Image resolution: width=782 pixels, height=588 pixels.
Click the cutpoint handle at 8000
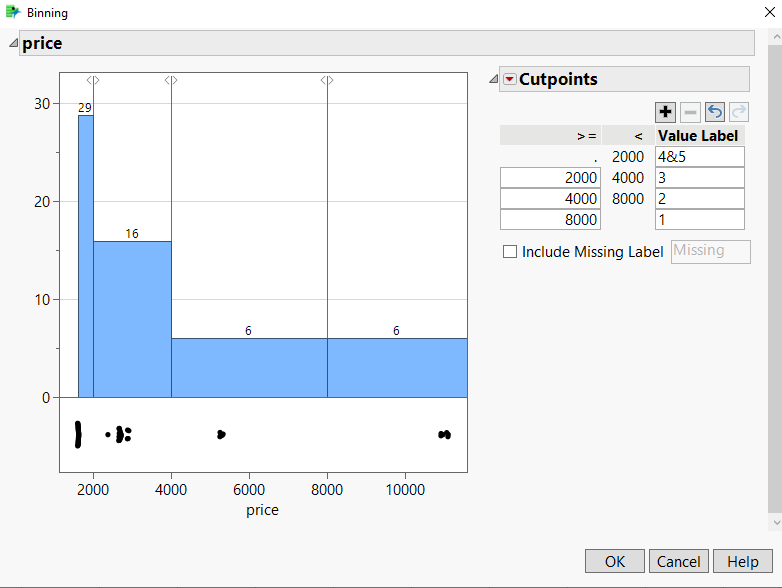(327, 80)
